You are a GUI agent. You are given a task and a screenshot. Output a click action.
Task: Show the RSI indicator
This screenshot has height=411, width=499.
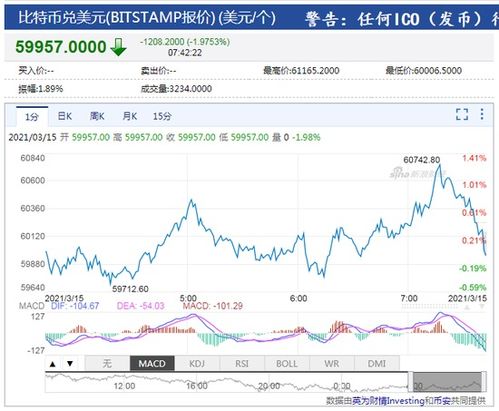coord(242,363)
